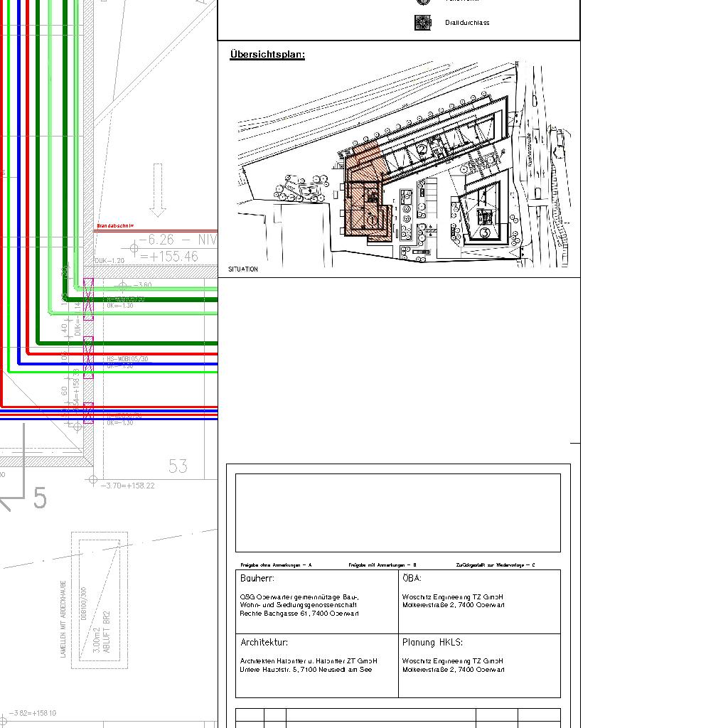Click the 'Planung HKLS:' heading

(432, 643)
